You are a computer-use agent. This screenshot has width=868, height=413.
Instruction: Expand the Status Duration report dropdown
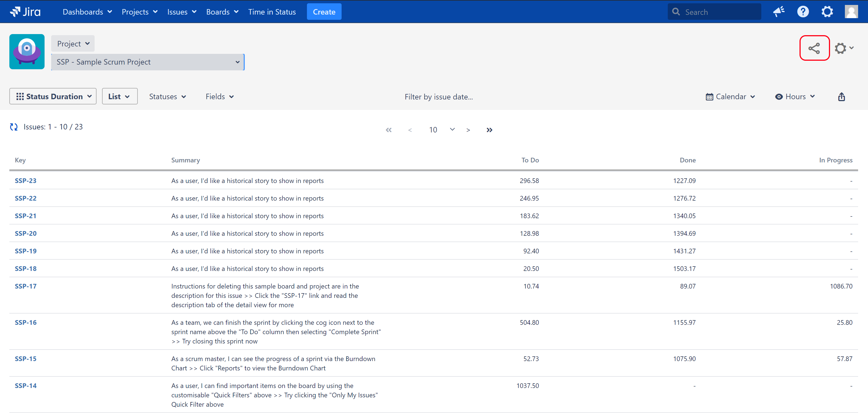pyautogui.click(x=53, y=97)
